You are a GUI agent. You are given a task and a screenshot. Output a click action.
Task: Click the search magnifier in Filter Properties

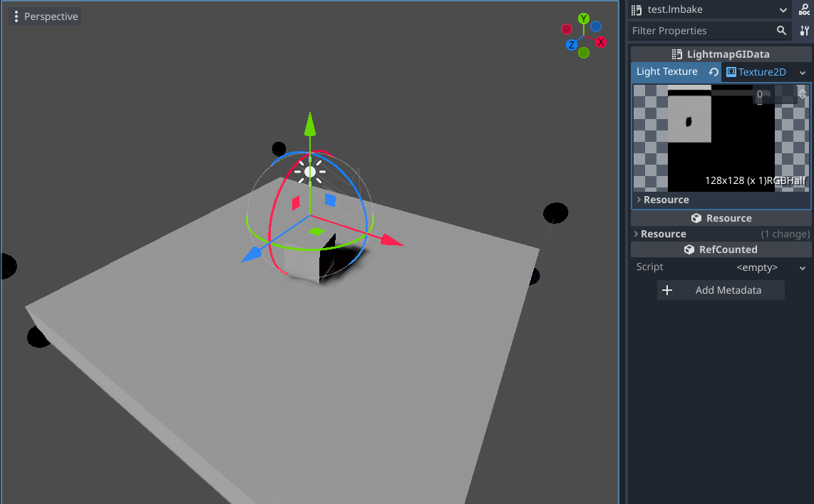(x=782, y=31)
